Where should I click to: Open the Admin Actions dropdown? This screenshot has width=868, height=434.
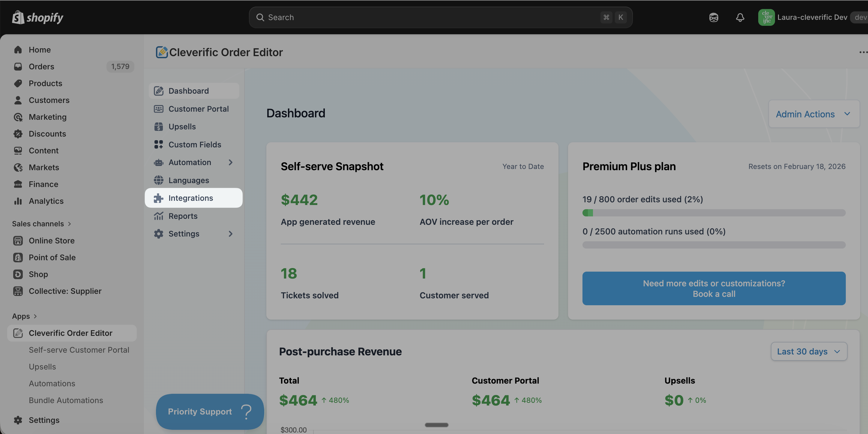tap(813, 114)
